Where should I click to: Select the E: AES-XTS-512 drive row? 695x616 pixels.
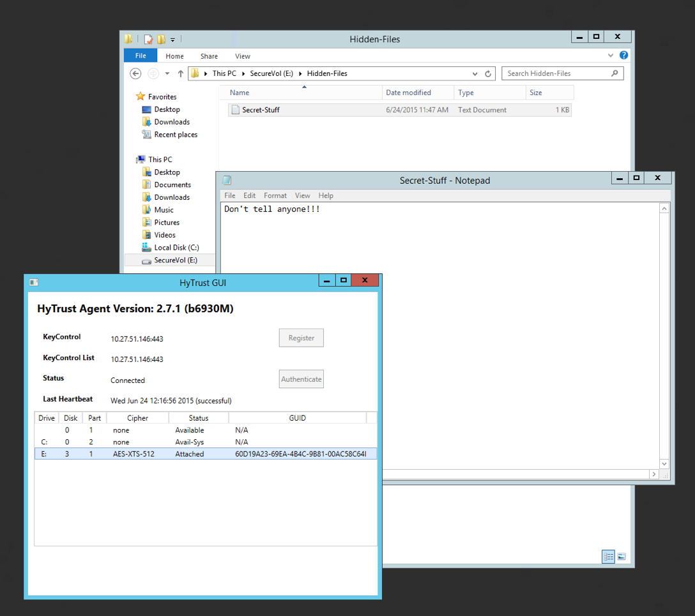(206, 454)
